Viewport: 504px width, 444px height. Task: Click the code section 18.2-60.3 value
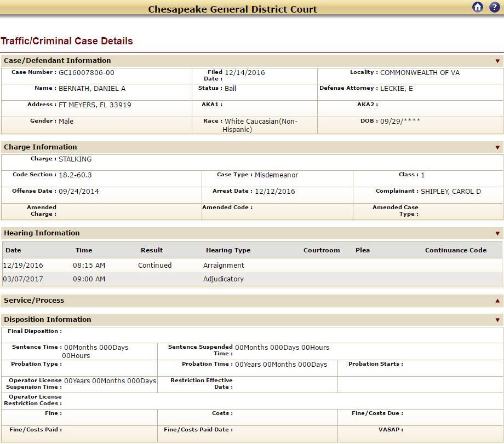point(75,175)
